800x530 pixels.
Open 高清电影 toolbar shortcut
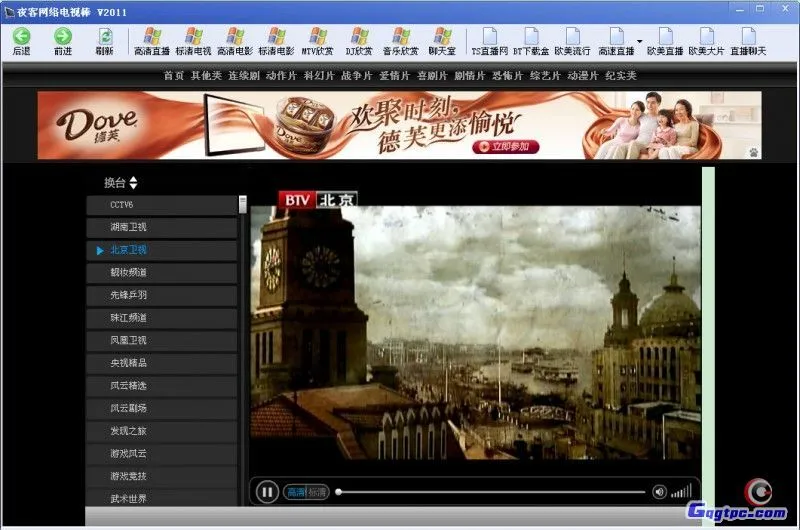(235, 41)
